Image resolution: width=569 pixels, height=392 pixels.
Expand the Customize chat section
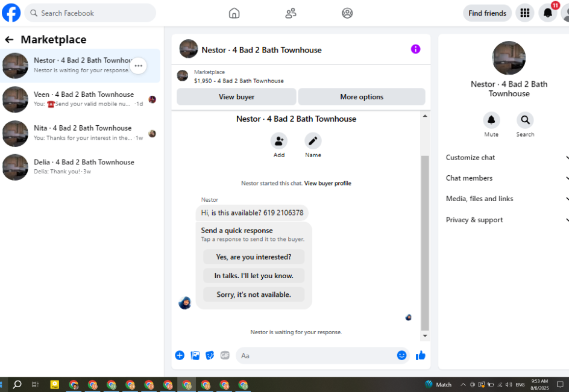click(506, 157)
